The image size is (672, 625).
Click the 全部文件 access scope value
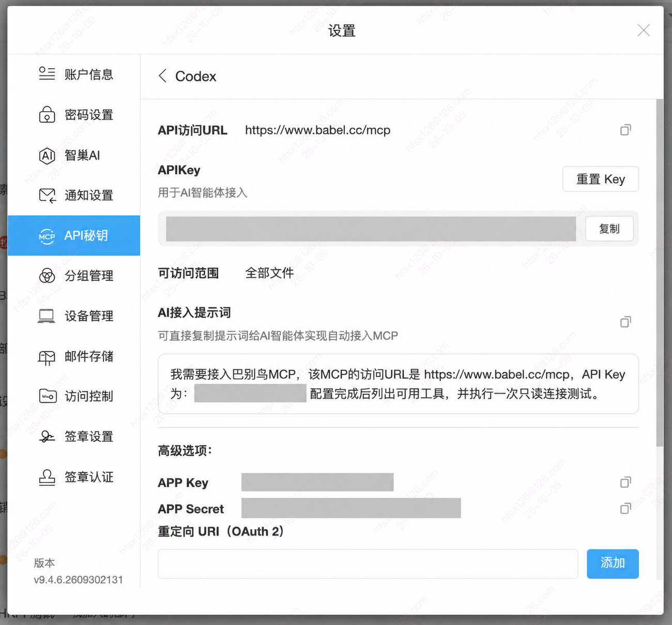pyautogui.click(x=269, y=273)
